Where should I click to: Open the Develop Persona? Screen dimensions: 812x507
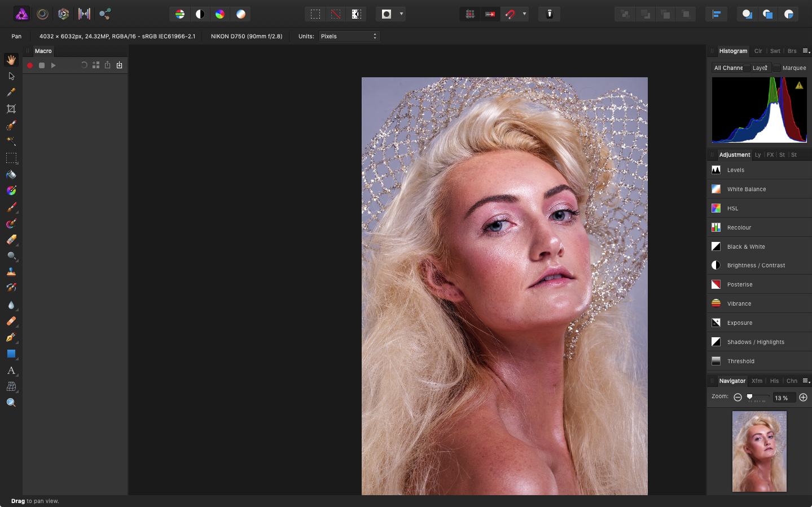(x=63, y=14)
